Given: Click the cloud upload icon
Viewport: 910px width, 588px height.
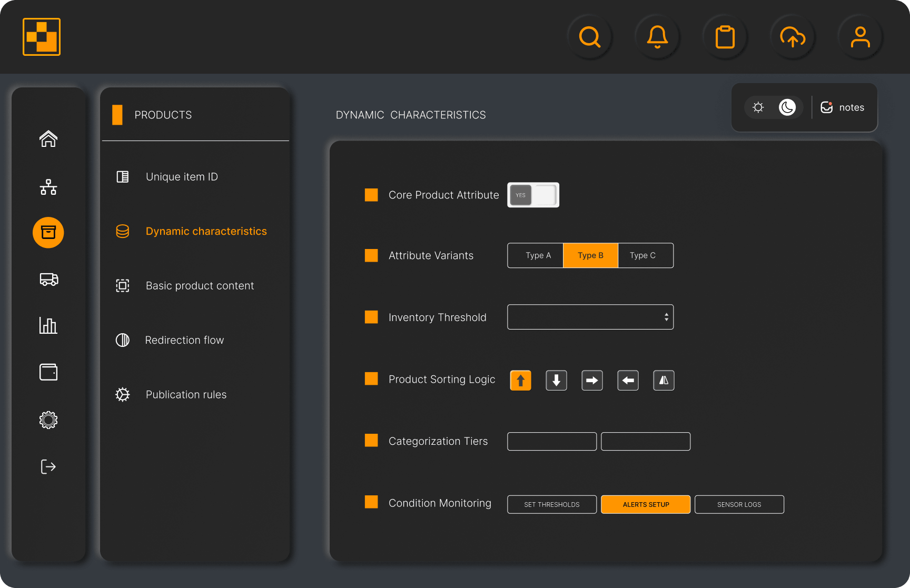Looking at the screenshot, I should (x=793, y=37).
